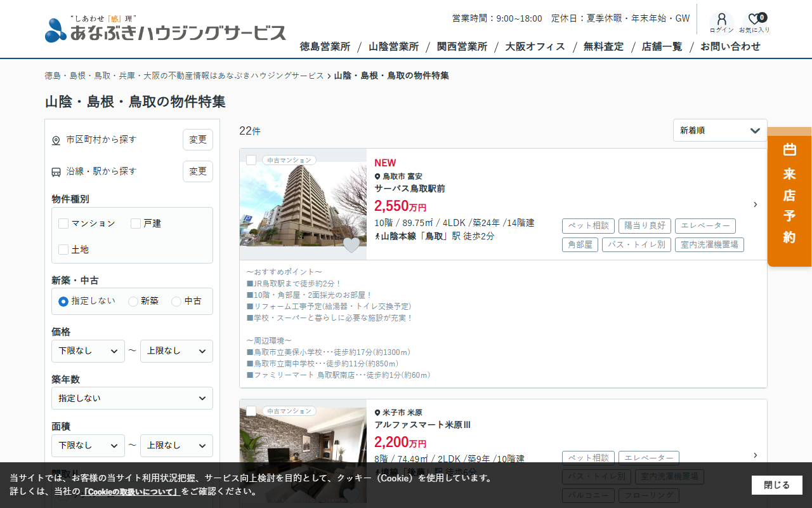Open 無料査定 in the navigation
The height and width of the screenshot is (508, 812).
(603, 46)
